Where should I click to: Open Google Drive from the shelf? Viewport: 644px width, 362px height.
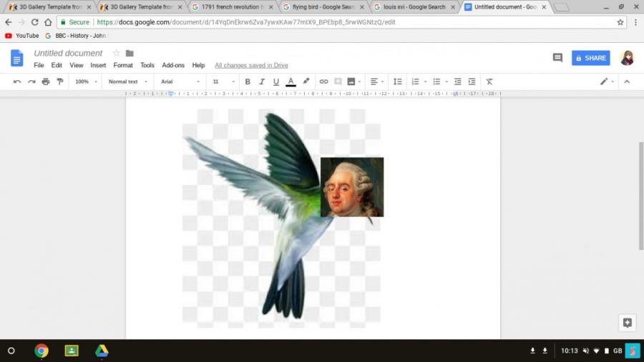[102, 351]
